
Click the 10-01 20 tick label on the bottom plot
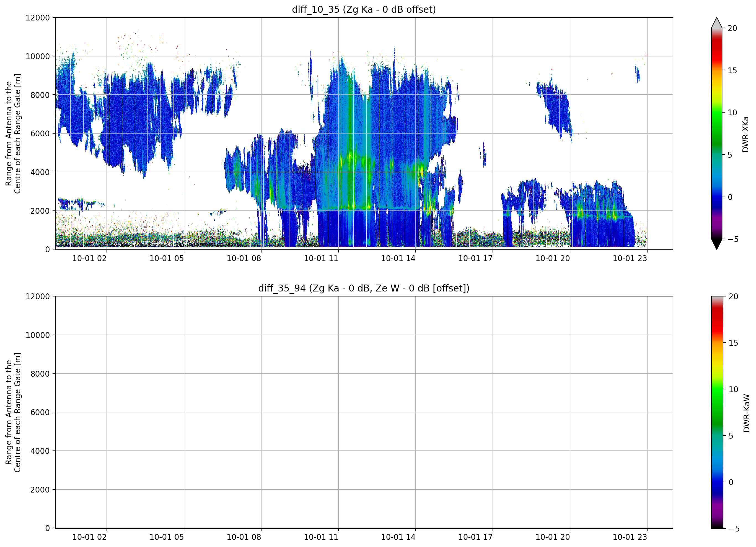coord(552,537)
